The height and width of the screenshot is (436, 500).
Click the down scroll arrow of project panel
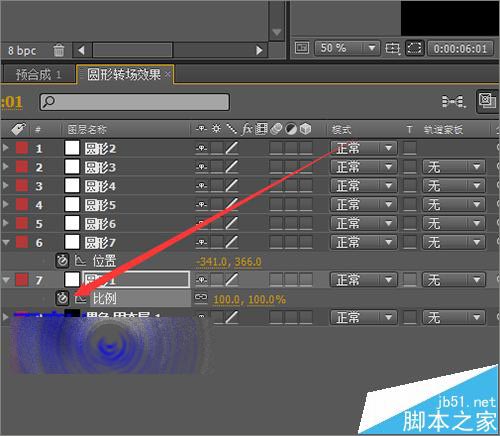pos(277,32)
